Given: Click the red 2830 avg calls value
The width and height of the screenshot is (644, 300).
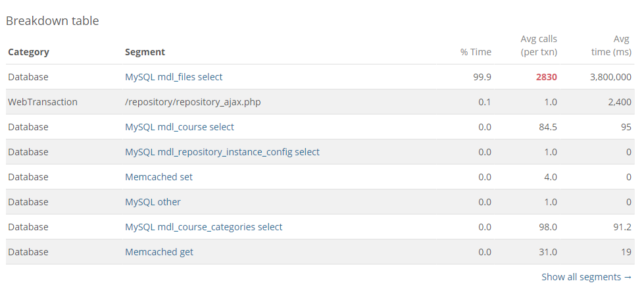Looking at the screenshot, I should pyautogui.click(x=547, y=77).
